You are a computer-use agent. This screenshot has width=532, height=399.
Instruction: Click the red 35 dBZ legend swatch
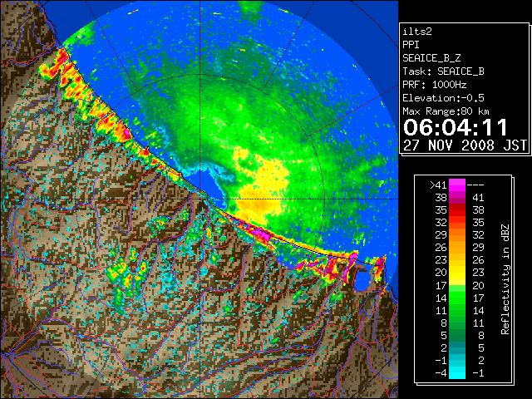tap(457, 210)
